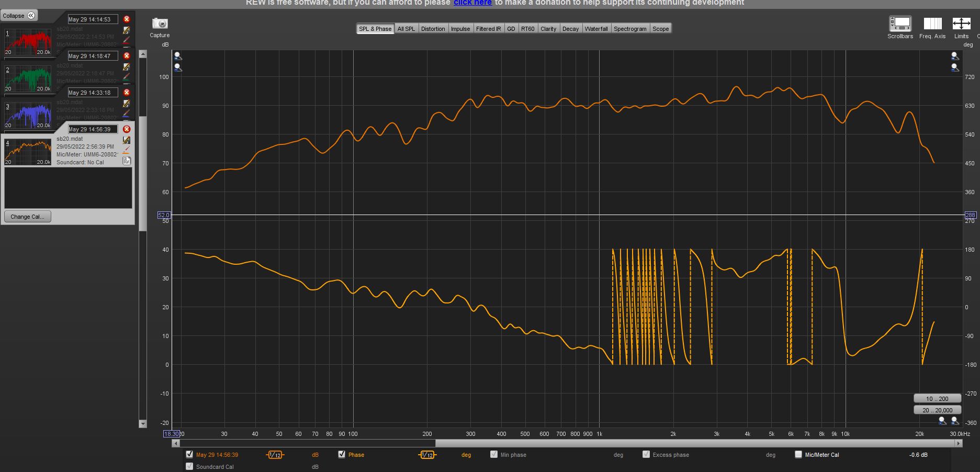The image size is (980, 472).
Task: Select measurement 4 orange thumbnail
Action: tap(28, 152)
